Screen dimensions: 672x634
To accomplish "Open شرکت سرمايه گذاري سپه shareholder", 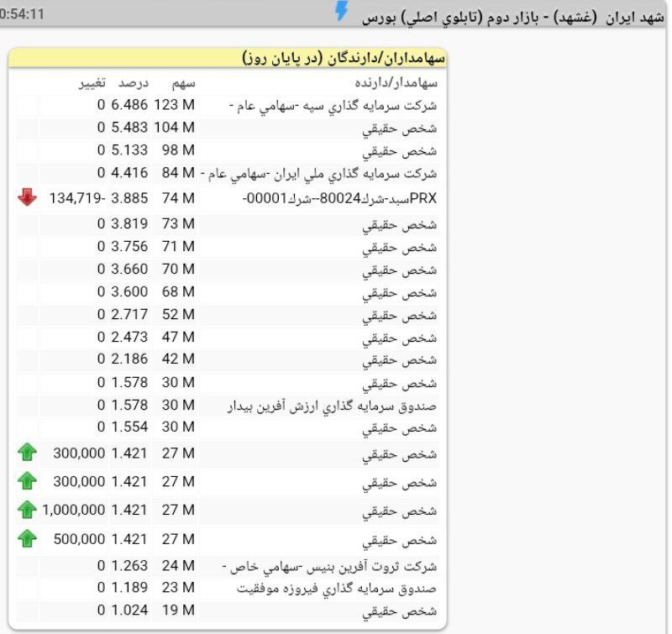I will point(333,106).
